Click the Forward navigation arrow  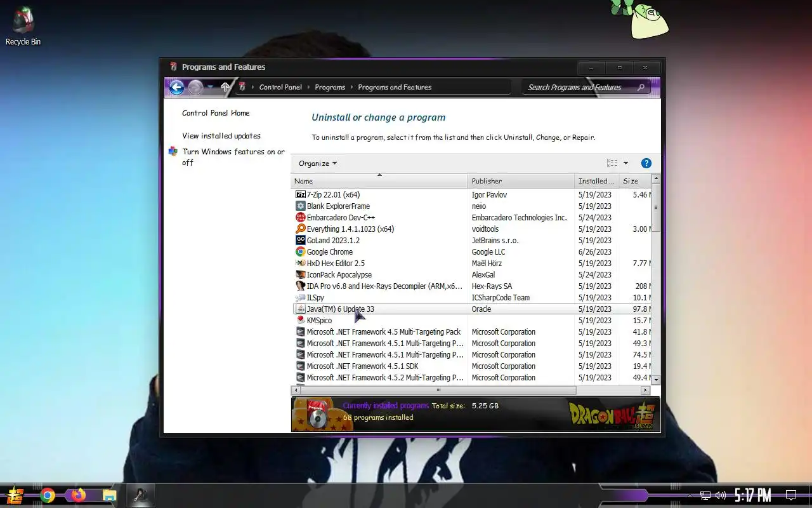pyautogui.click(x=195, y=88)
